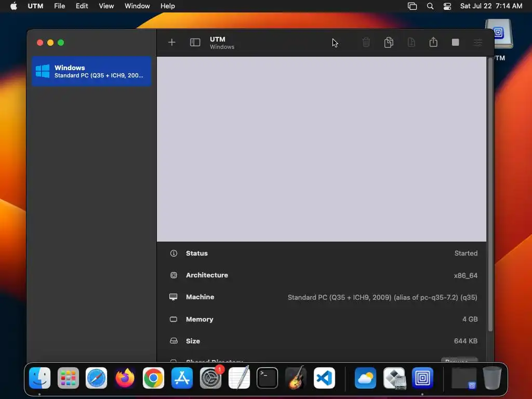The height and width of the screenshot is (399, 532).
Task: Clone the VM using the duplicate icon
Action: tap(389, 43)
